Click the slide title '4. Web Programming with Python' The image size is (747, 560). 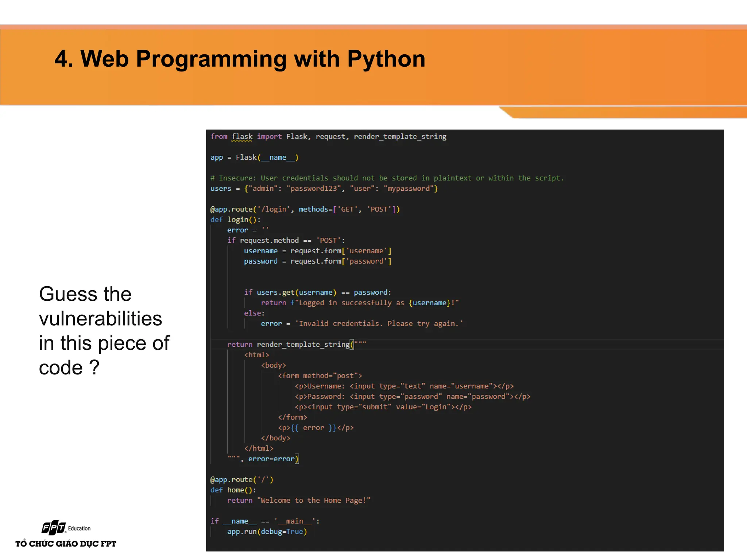[x=240, y=59]
